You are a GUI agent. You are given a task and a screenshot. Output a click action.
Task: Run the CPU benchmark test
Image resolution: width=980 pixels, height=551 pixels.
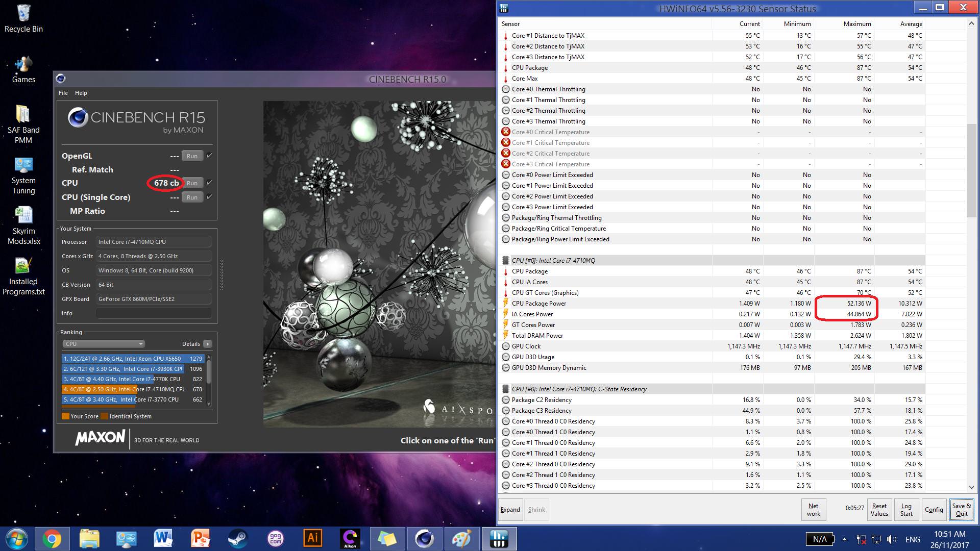tap(192, 183)
